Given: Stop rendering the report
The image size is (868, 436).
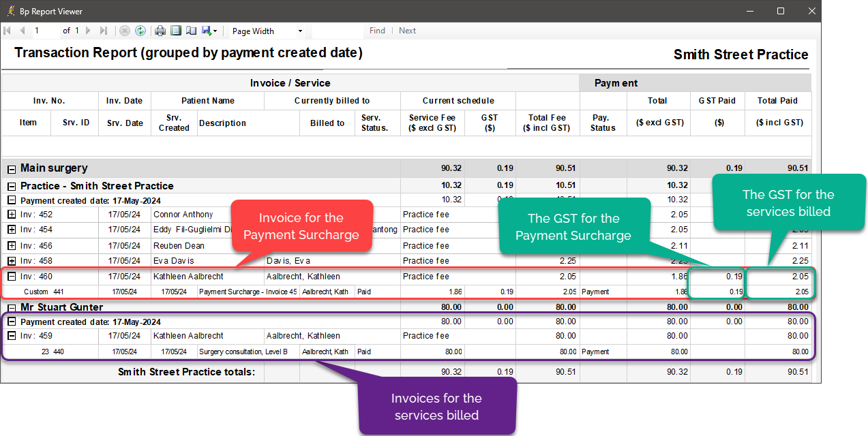Looking at the screenshot, I should click(125, 31).
